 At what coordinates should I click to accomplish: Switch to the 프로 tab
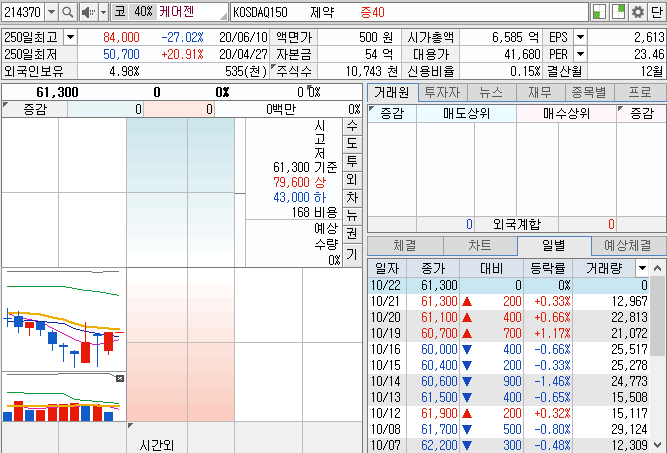point(640,92)
